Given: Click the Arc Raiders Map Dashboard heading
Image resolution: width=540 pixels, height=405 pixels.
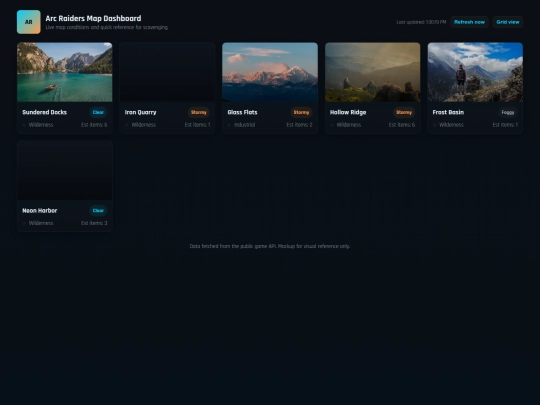Looking at the screenshot, I should point(93,18).
